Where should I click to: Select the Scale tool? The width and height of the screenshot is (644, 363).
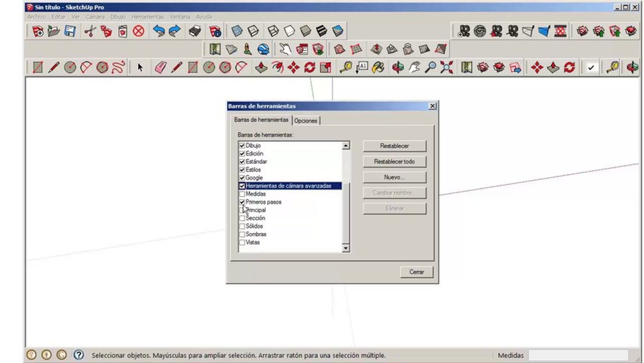click(325, 67)
